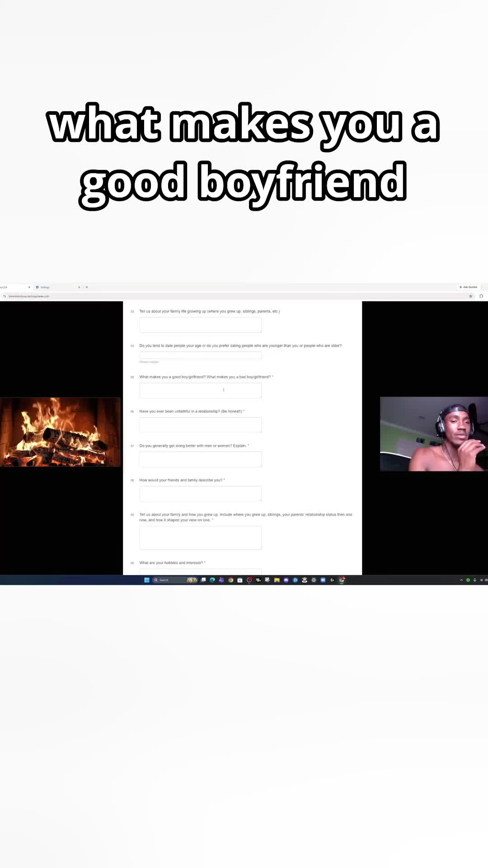The image size is (488, 868).
Task: Open File Explorer folder icon in taskbar
Action: (x=277, y=580)
